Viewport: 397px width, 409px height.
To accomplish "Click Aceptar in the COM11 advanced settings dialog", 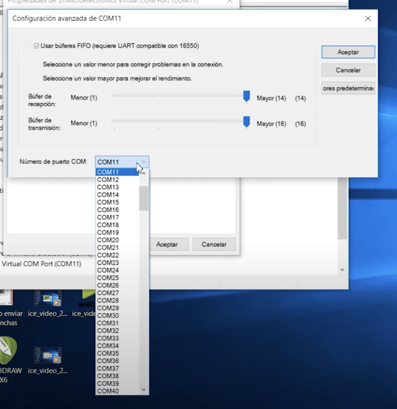I will point(348,52).
